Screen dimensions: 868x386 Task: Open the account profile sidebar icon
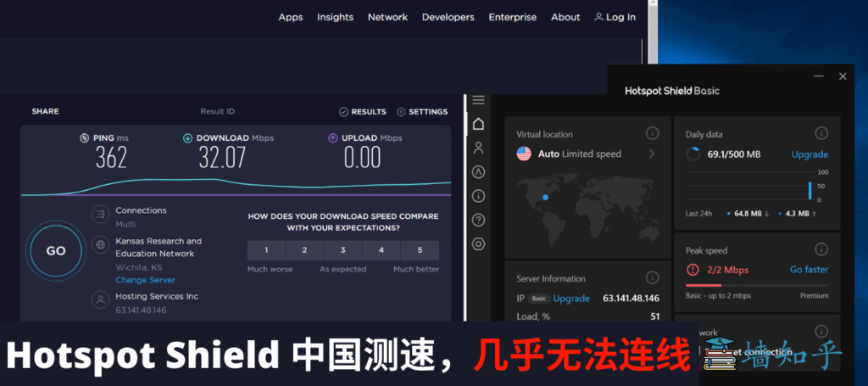tap(478, 148)
